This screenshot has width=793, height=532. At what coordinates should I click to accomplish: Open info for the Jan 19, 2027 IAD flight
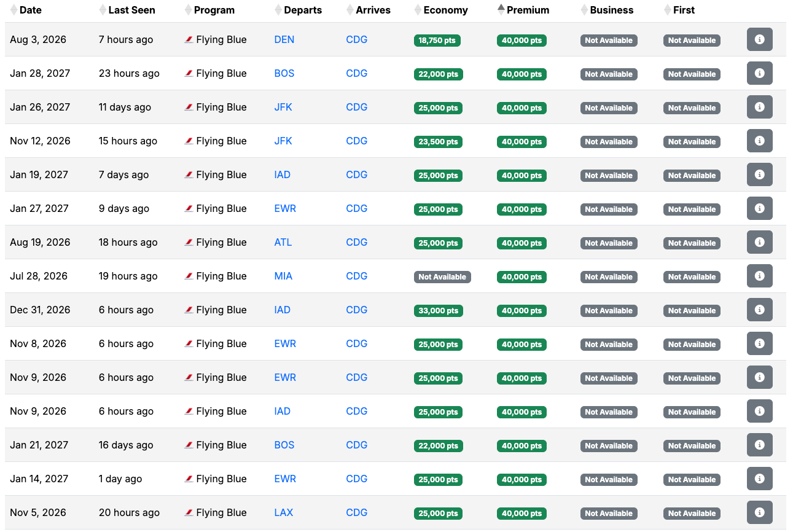[x=759, y=174]
